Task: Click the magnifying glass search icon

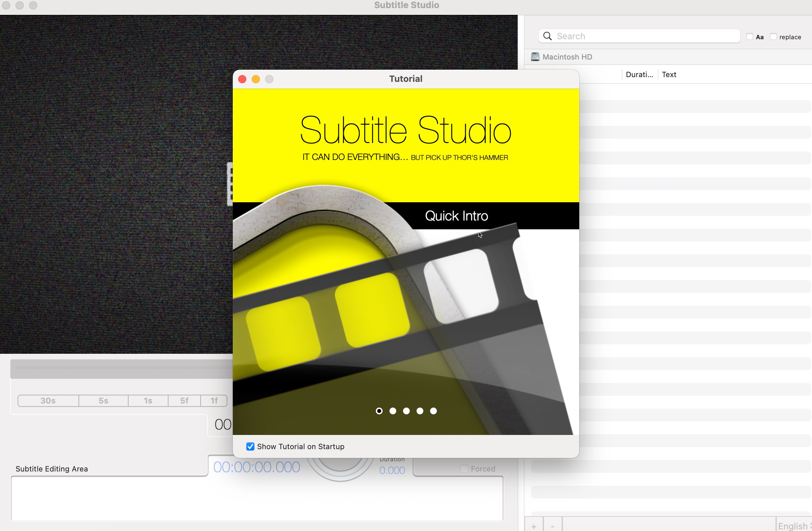Action: [547, 36]
